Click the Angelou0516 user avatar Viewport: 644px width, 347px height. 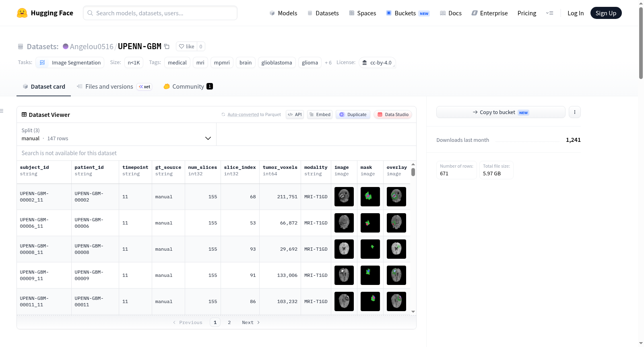(66, 46)
